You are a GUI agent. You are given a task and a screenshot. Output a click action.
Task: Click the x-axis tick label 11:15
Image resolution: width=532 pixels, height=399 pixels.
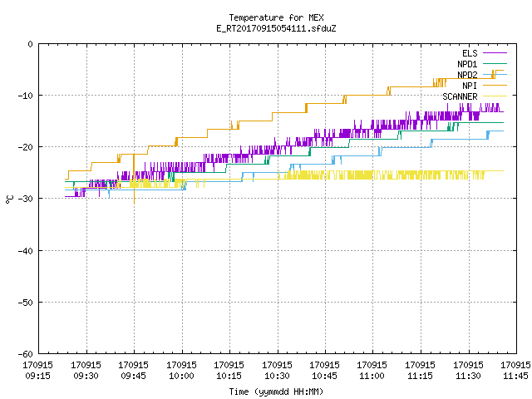pyautogui.click(x=421, y=376)
